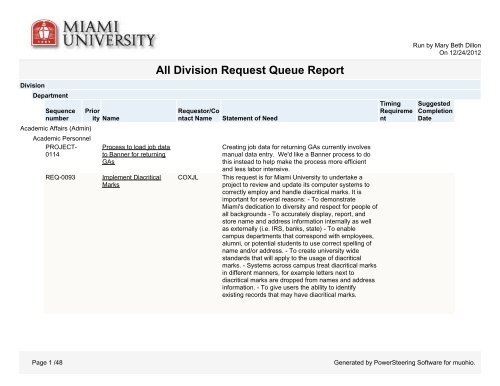Click the Suggested Completion Date header
Viewport: 500px width, 386px height.
[435, 111]
